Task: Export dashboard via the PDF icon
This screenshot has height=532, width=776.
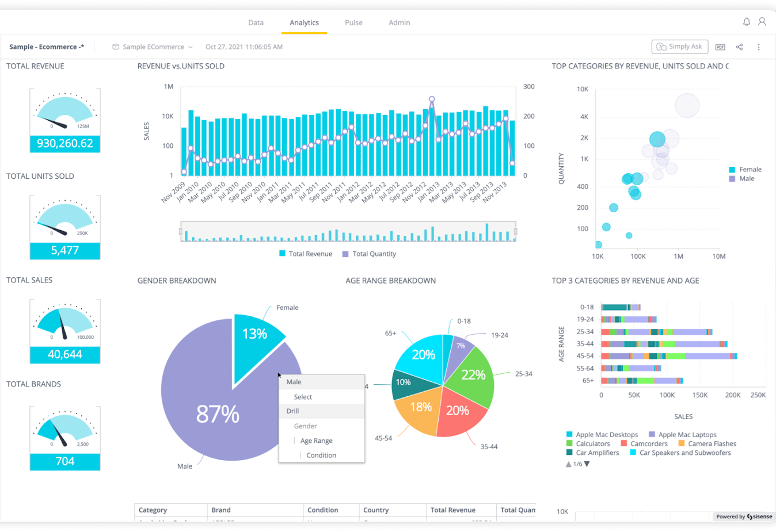Action: (720, 47)
